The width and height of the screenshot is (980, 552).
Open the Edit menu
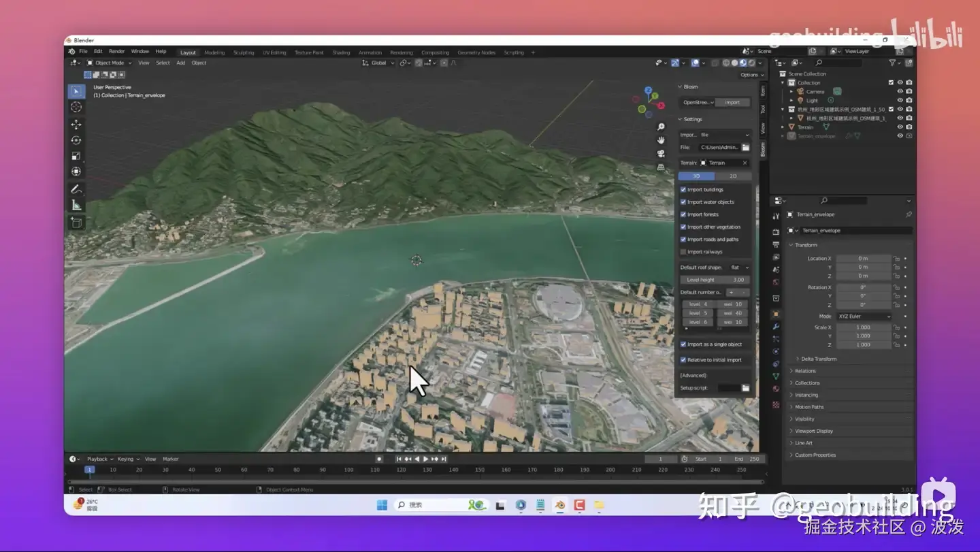(98, 52)
